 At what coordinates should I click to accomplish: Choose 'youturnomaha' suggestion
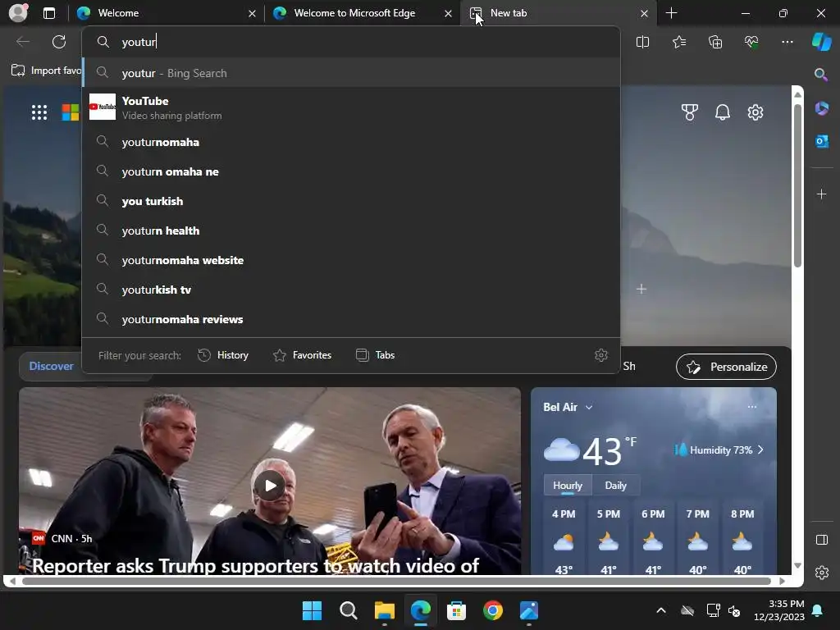coord(351,142)
